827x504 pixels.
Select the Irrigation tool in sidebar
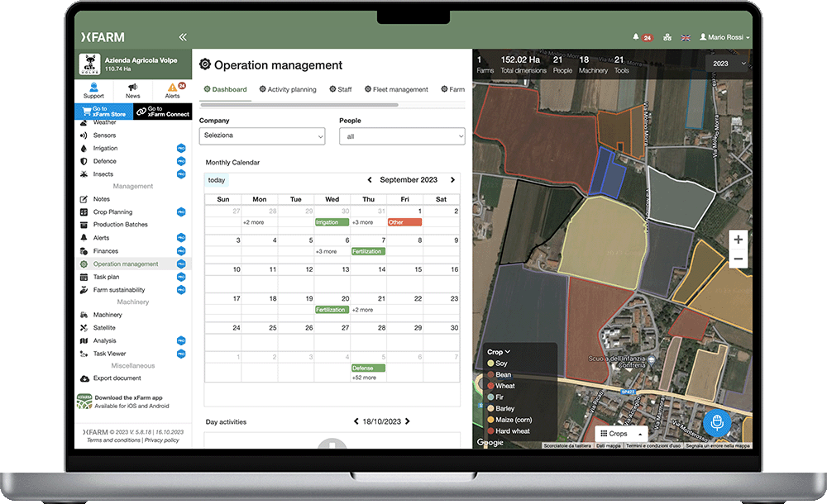click(x=108, y=148)
